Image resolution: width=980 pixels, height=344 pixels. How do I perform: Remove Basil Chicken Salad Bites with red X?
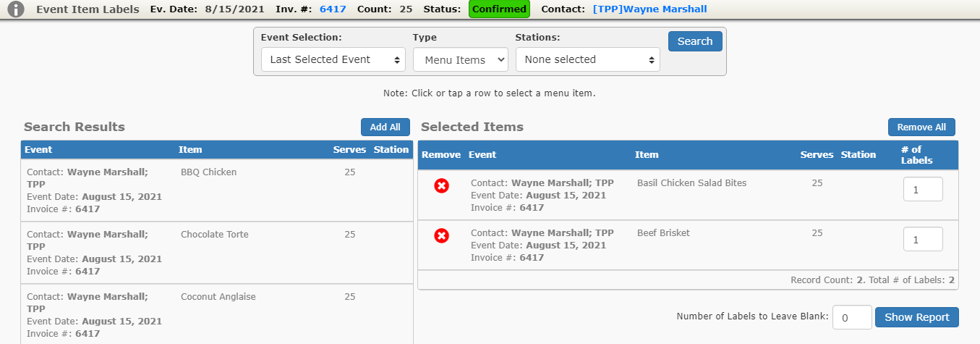tap(441, 185)
